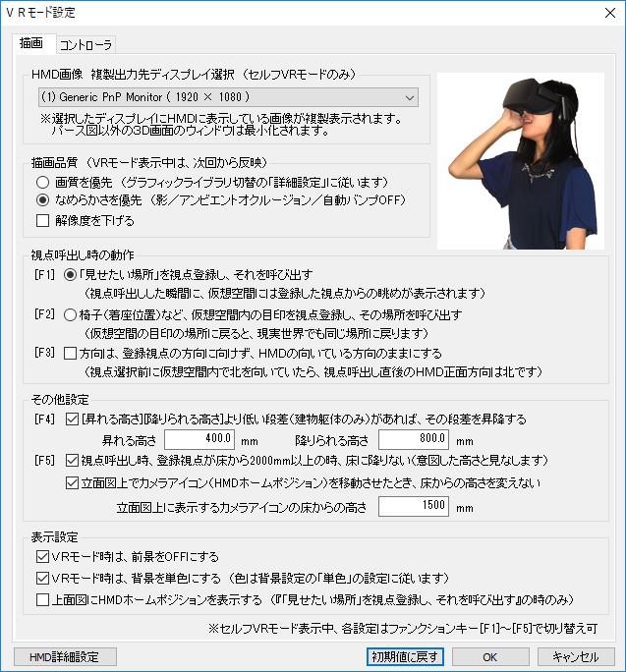
Task: Click the キャンセル button
Action: click(576, 656)
